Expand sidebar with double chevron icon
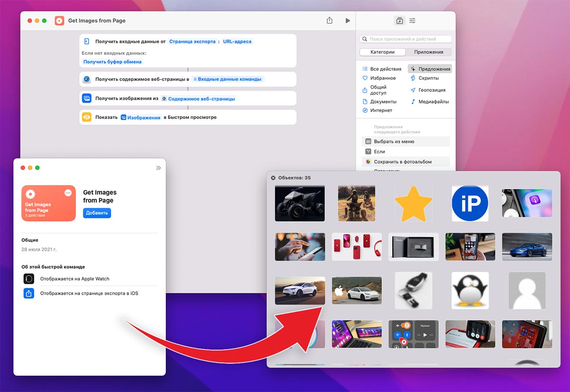The image size is (570, 392). click(158, 168)
